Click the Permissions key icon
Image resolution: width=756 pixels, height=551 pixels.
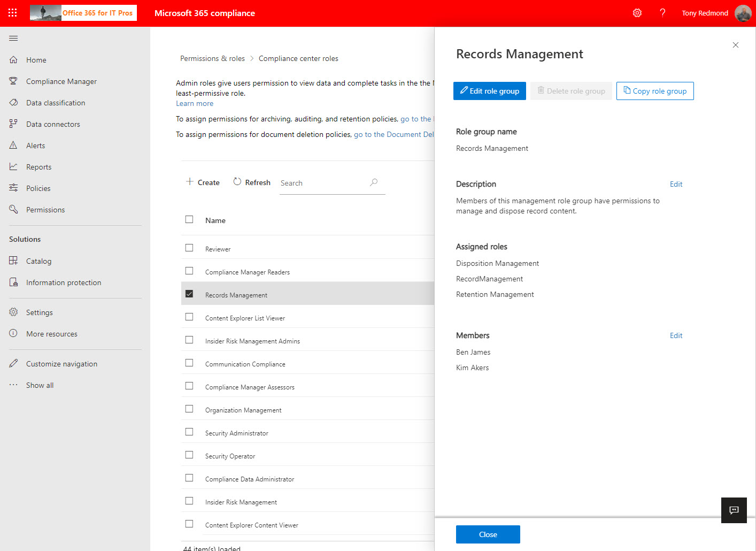point(13,209)
